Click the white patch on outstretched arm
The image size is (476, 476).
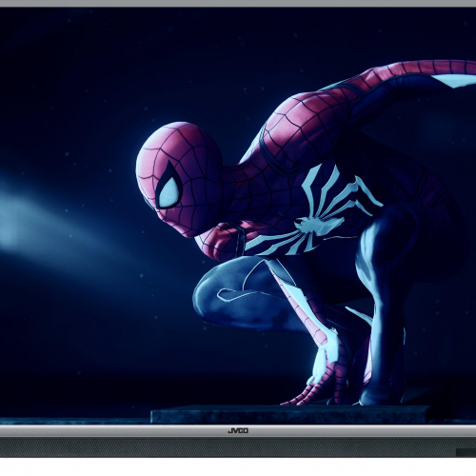pyautogui.click(x=455, y=80)
